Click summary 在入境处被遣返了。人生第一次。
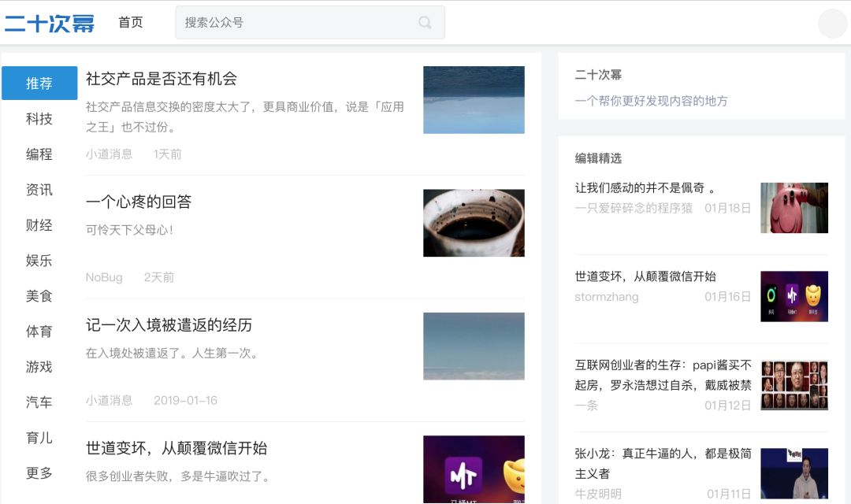Image resolution: width=851 pixels, height=504 pixels. coord(172,353)
